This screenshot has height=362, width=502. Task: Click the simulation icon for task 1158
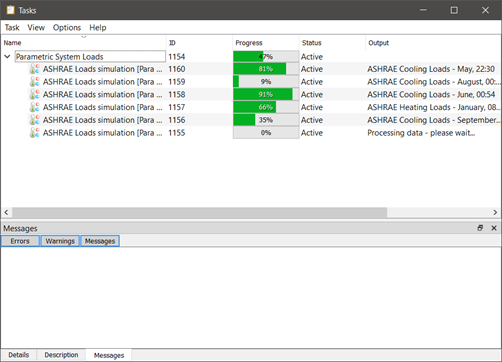point(35,94)
